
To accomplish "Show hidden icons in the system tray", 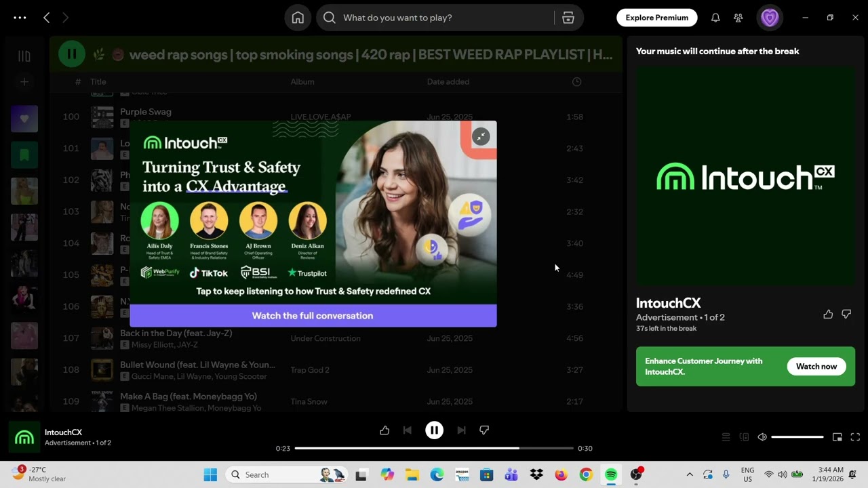I will tap(690, 474).
